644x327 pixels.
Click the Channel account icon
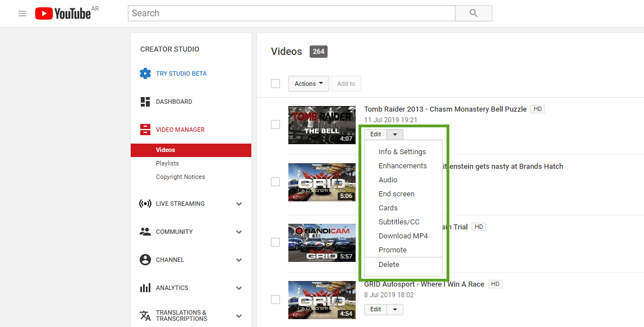[x=145, y=260]
